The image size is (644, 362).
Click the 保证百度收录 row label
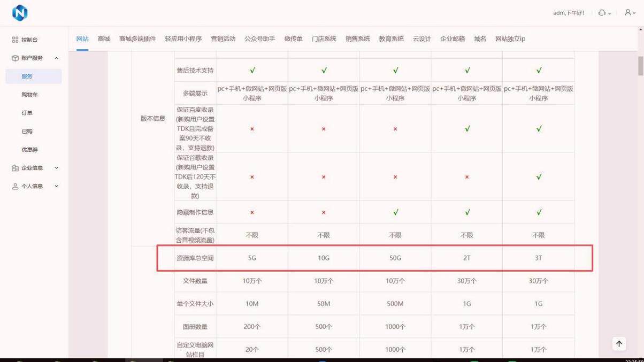point(195,128)
